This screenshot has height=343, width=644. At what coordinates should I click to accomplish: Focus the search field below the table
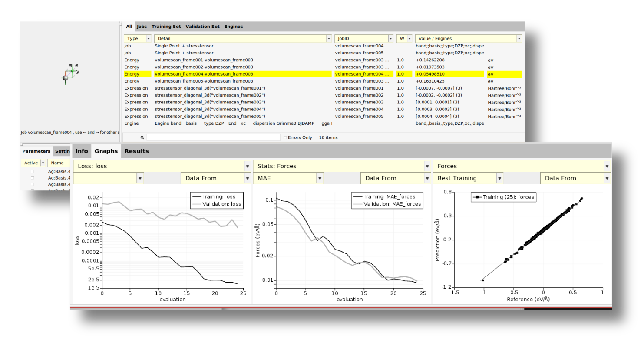(x=213, y=137)
